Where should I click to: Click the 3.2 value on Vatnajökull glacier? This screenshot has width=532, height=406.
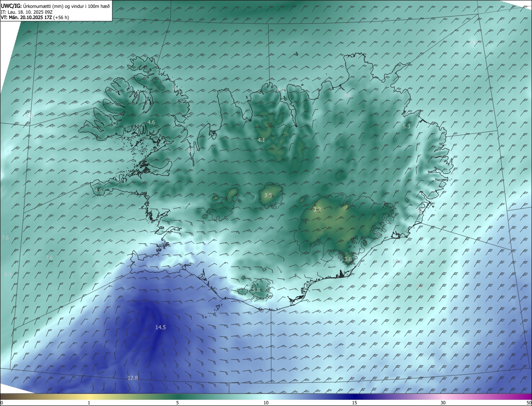pos(318,210)
